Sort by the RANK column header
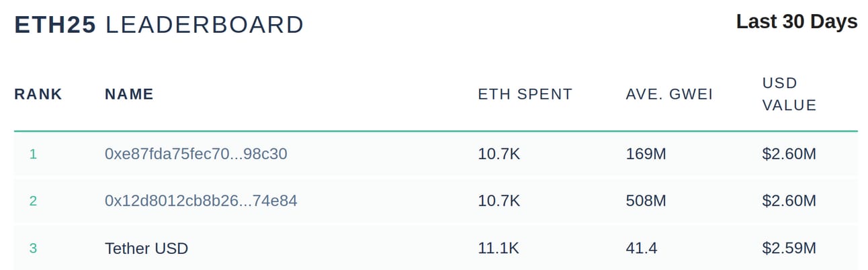The image size is (868, 270). (38, 94)
